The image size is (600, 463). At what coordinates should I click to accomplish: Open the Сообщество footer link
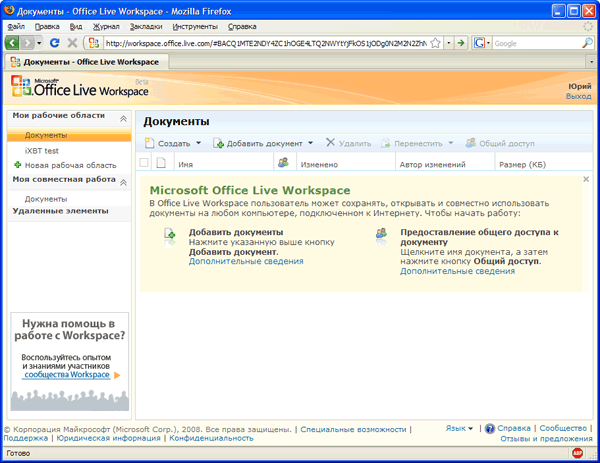563,428
